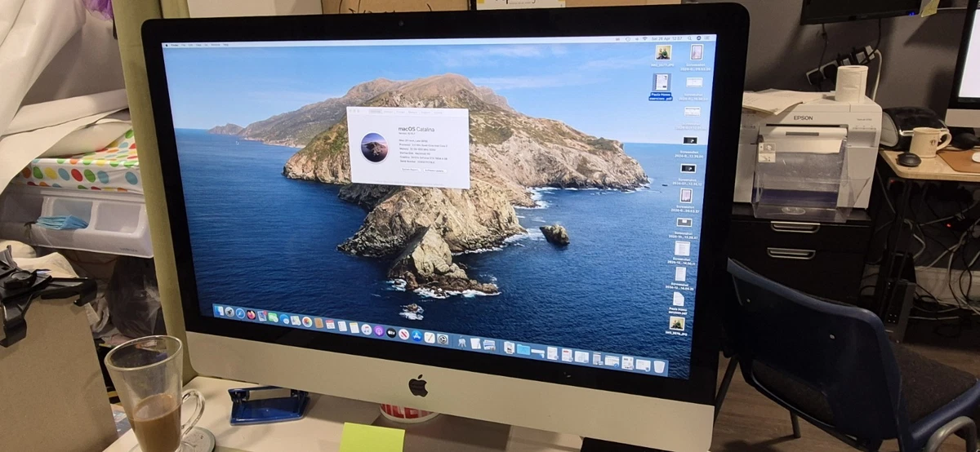Viewport: 980px width, 452px height.
Task: Select the first IMG .JPG desktop file at top
Action: tap(663, 55)
